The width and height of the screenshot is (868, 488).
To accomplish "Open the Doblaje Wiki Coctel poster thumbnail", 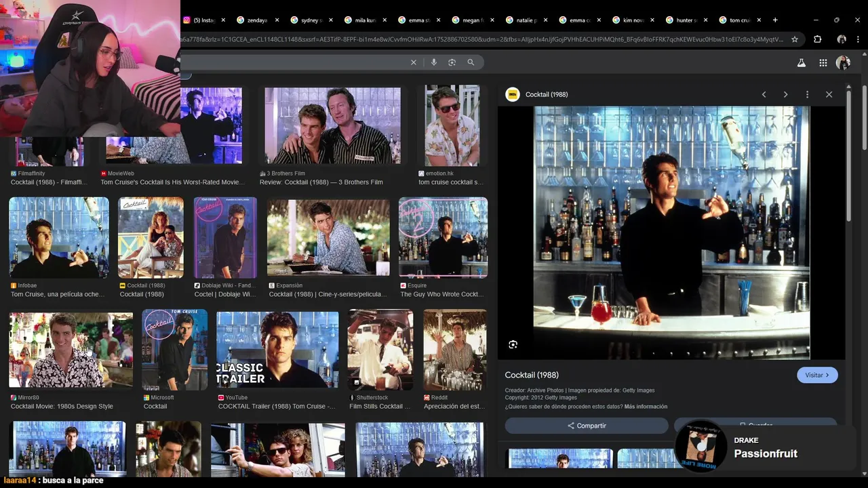I will [225, 237].
